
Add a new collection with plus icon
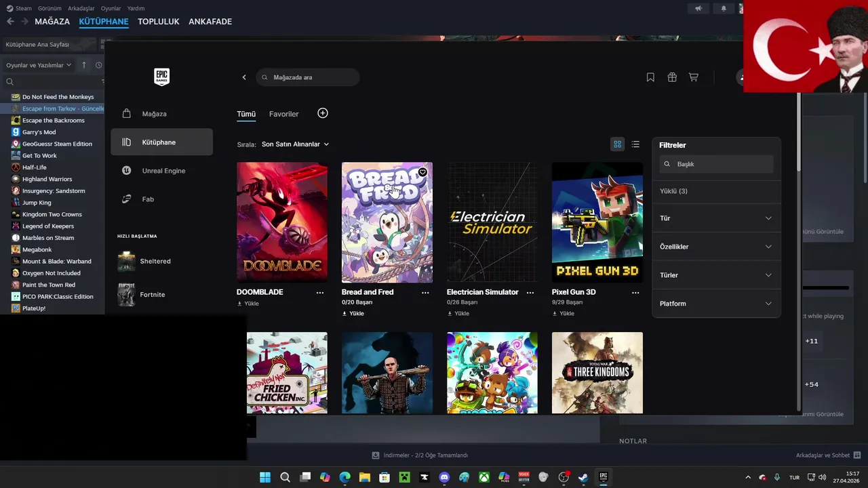pos(323,113)
